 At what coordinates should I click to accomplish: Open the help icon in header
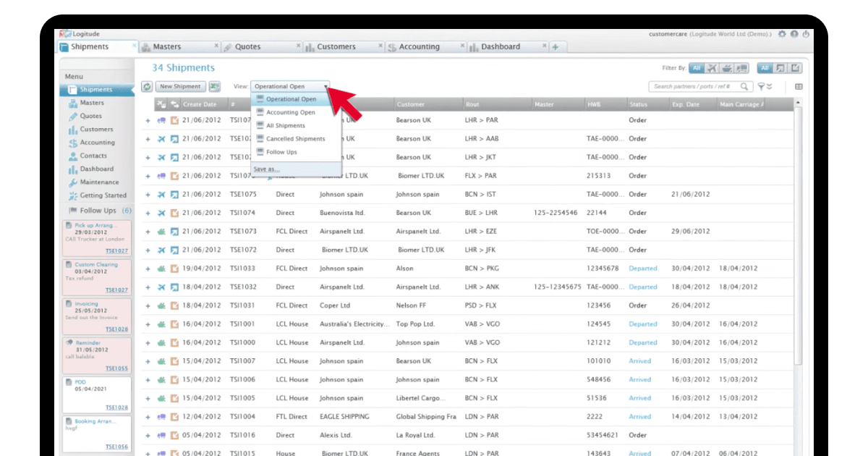coord(794,34)
